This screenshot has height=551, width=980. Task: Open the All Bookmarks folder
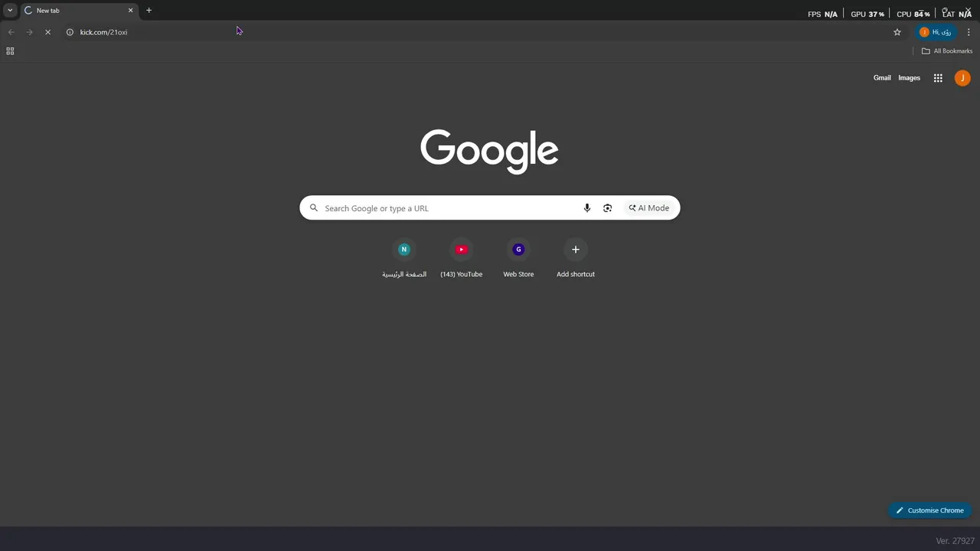click(x=947, y=51)
